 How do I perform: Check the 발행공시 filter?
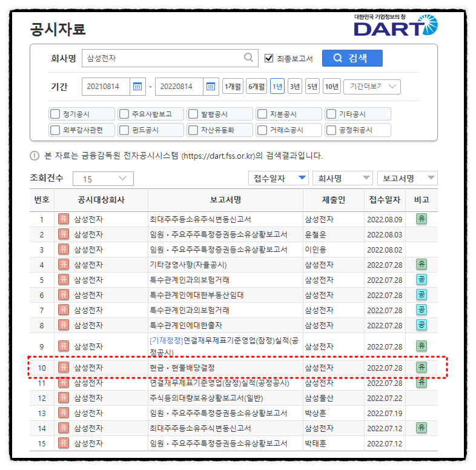[x=193, y=114]
